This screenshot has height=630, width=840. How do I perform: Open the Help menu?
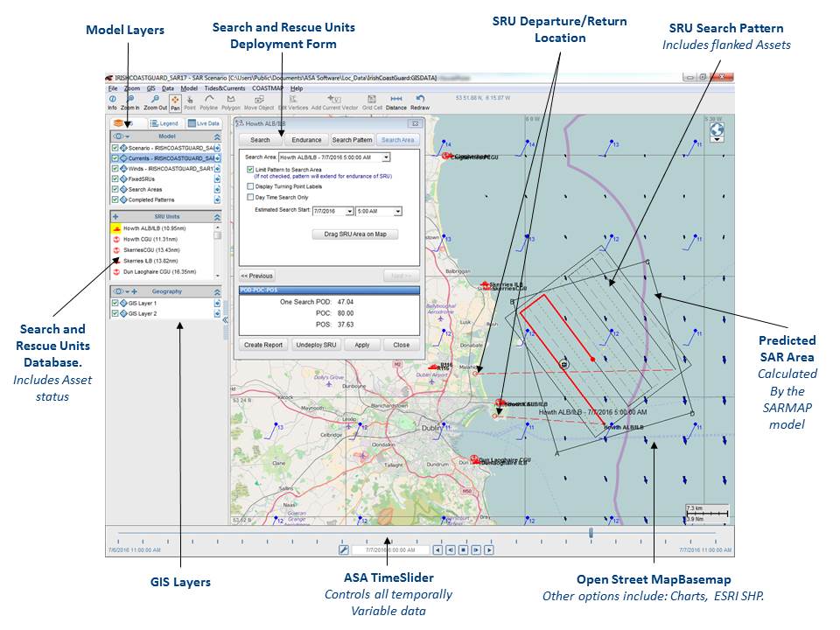[x=297, y=88]
